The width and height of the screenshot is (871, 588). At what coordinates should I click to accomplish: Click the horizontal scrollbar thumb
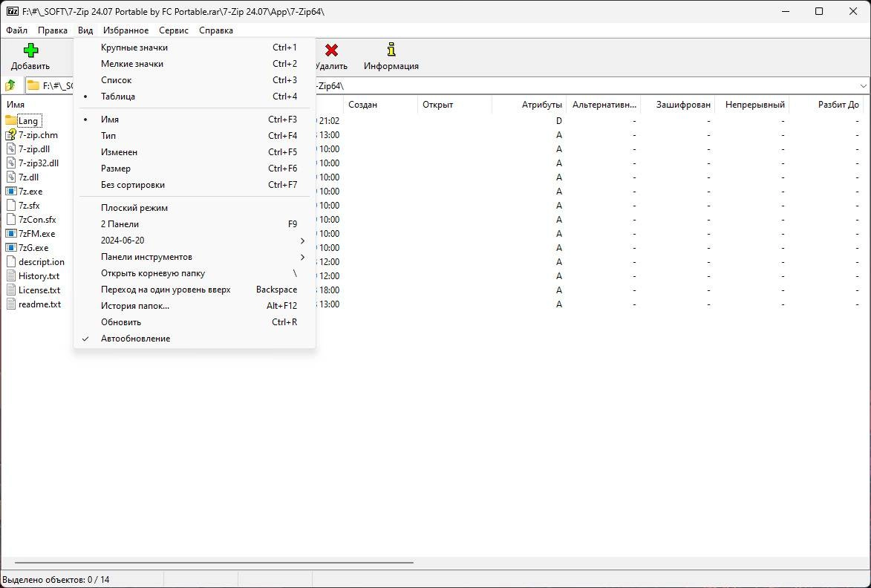click(x=214, y=563)
